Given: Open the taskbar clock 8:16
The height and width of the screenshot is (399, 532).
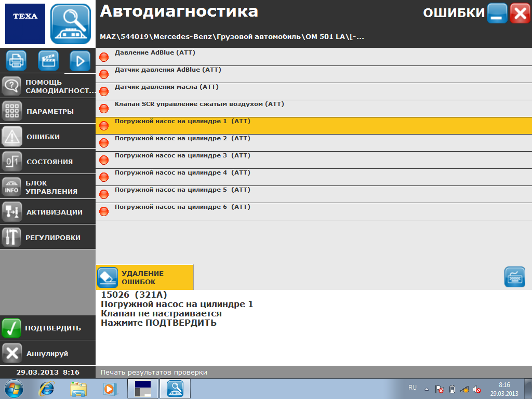Looking at the screenshot, I should click(504, 389).
